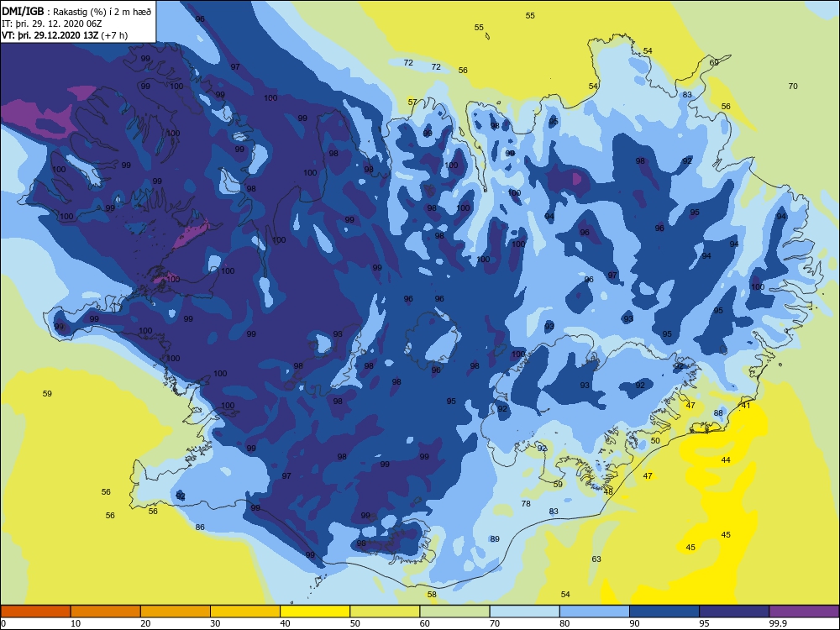Pick the 60–70 pale green legend swatch

[454, 612]
